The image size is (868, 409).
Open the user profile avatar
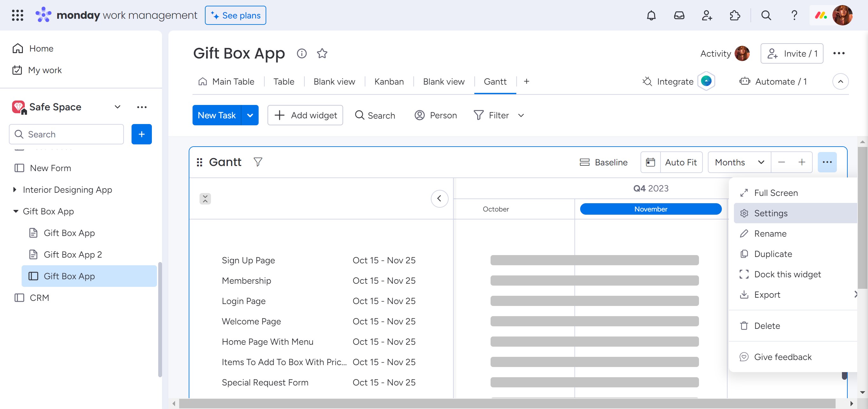click(x=842, y=15)
